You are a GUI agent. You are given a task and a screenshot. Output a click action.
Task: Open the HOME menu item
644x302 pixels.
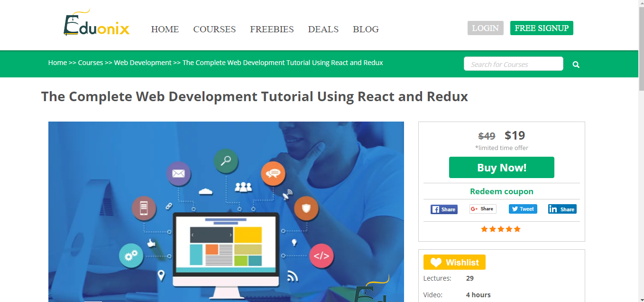pyautogui.click(x=165, y=29)
